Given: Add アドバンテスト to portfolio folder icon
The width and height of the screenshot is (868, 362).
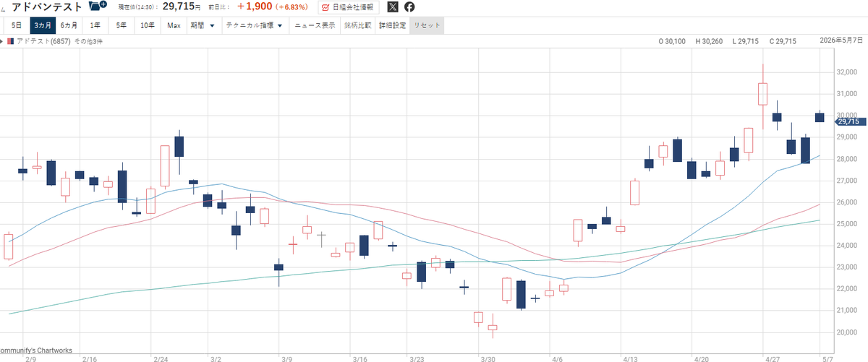Looking at the screenshot, I should [x=97, y=7].
